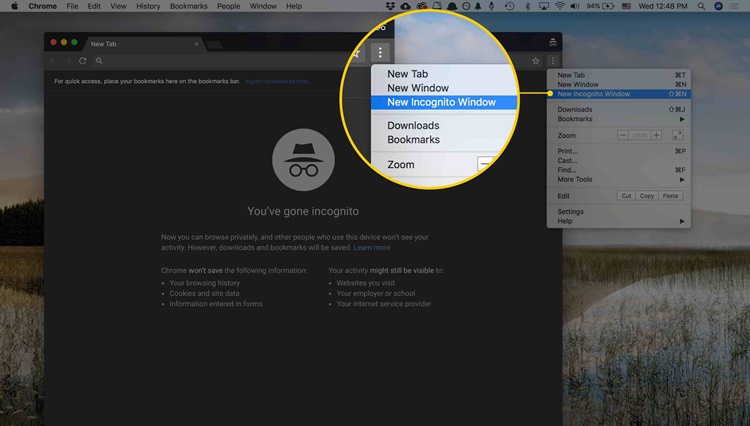Open the Bookmarks menu in the menu bar
Image resolution: width=750 pixels, height=426 pixels.
(189, 6)
